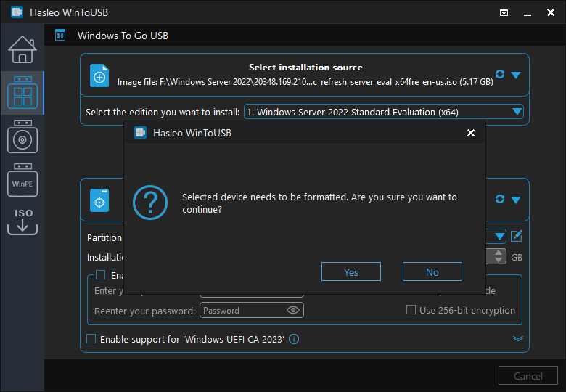This screenshot has width=566, height=392.
Task: Click the destination drive target icon
Action: [99, 200]
